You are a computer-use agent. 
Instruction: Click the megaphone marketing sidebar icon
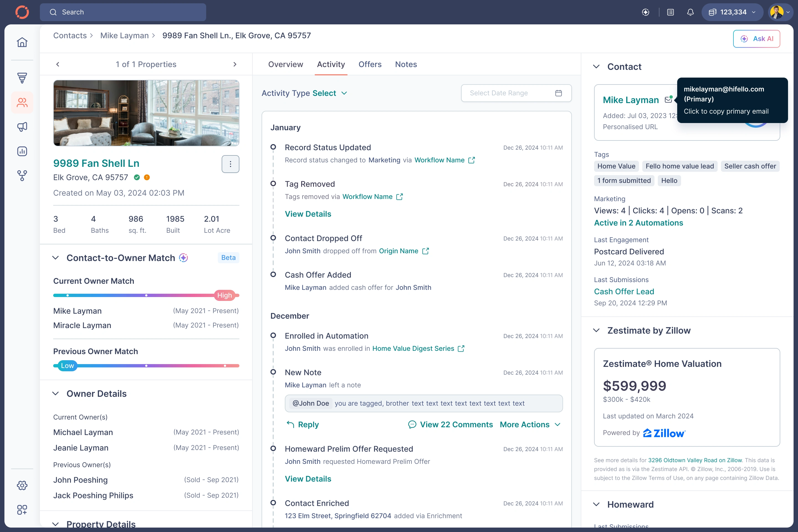tap(22, 127)
